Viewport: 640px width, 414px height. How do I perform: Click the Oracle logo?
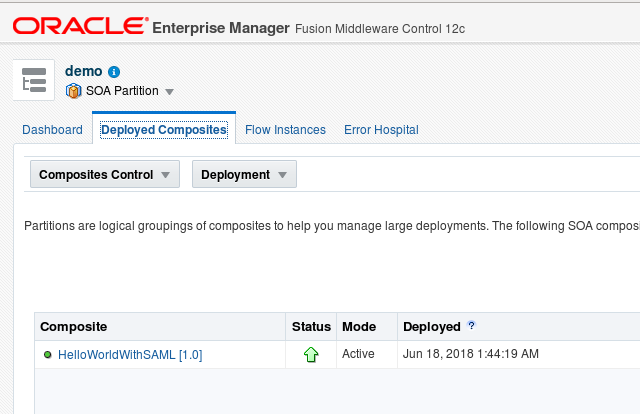(x=80, y=26)
